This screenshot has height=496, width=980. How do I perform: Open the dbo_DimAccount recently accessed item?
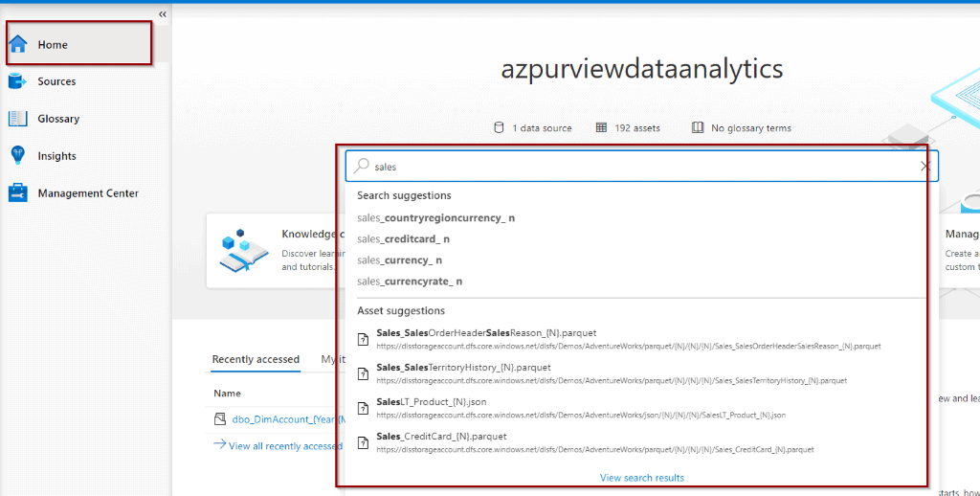[x=288, y=419]
